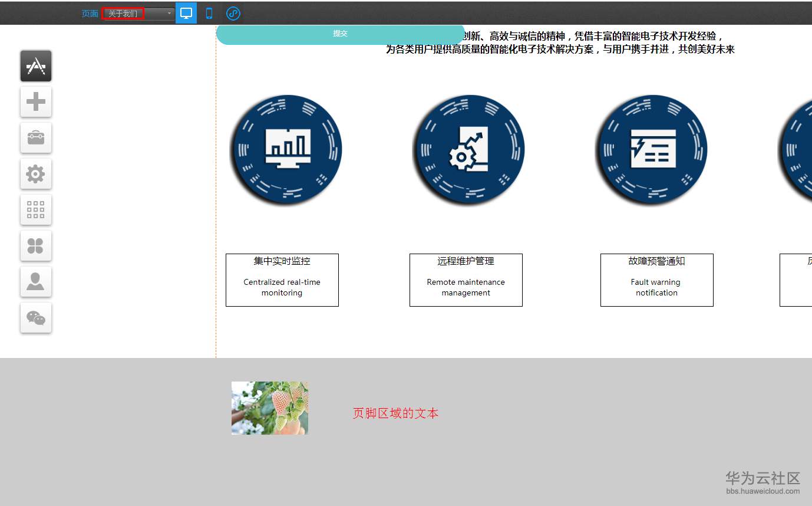Viewport: 812px width, 506px height.
Task: Click the teal 提交 submit button
Action: [341, 34]
